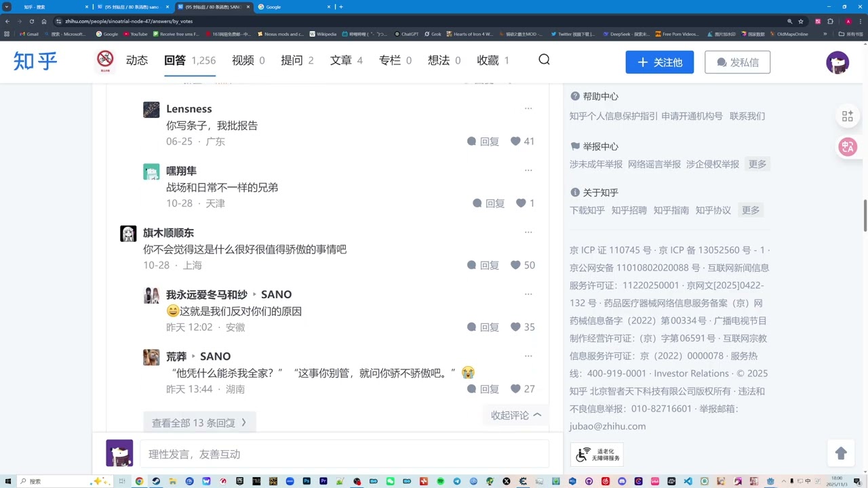The height and width of the screenshot is (488, 868).
Task: Reply to 嘿翔隼's comment
Action: 488,203
